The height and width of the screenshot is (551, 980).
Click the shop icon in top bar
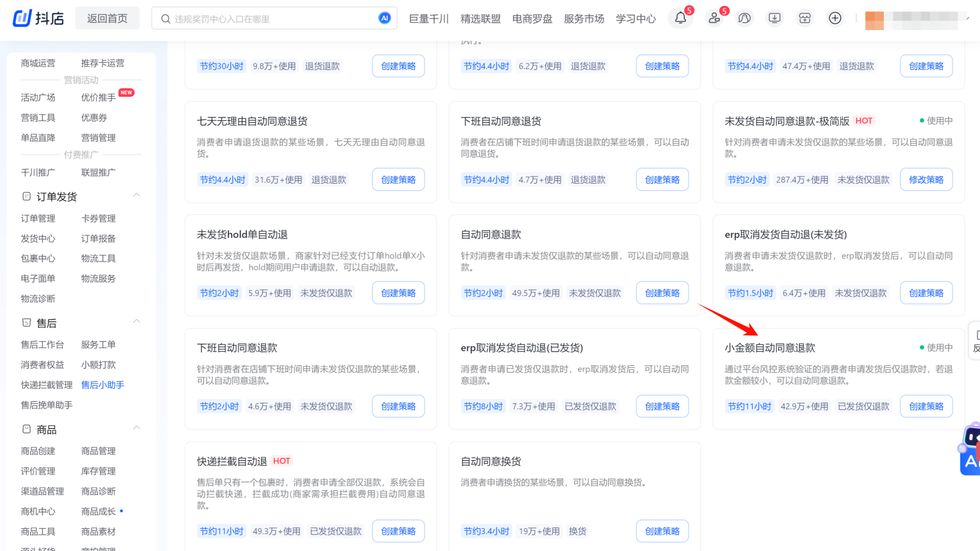coord(805,18)
